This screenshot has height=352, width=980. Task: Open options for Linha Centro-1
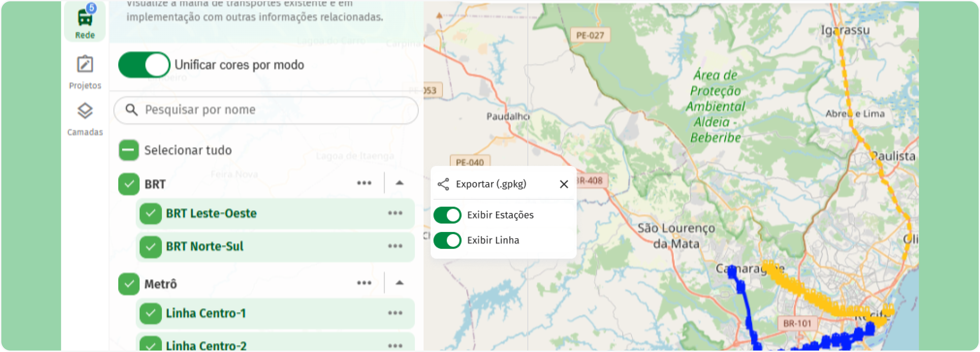click(x=395, y=314)
